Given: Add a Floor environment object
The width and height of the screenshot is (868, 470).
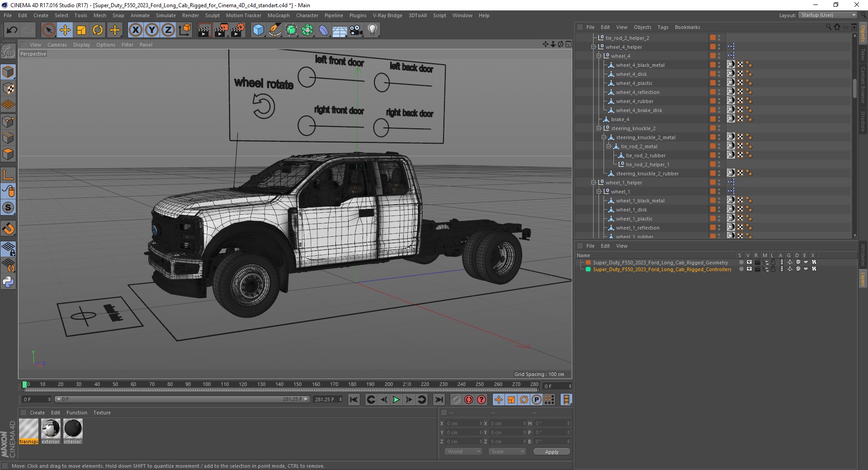Looking at the screenshot, I should [340, 30].
